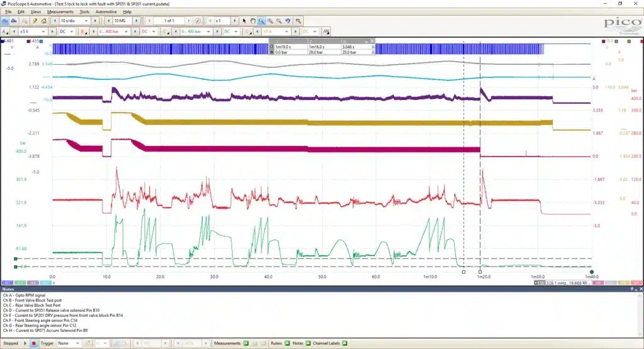The image size is (644, 349).
Task: Click the add Measurements green icon
Action: pos(246,343)
